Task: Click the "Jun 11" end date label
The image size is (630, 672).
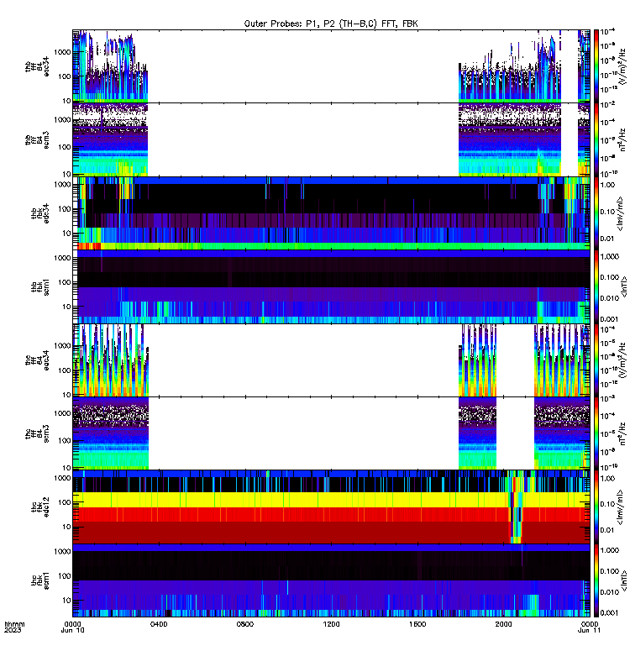Action: coord(590,631)
